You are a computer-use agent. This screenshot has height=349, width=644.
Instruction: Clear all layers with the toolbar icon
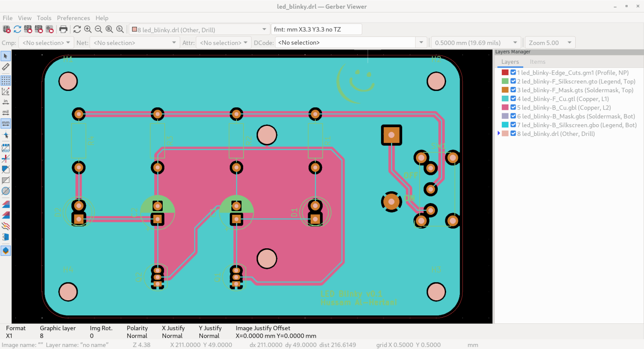(7, 29)
